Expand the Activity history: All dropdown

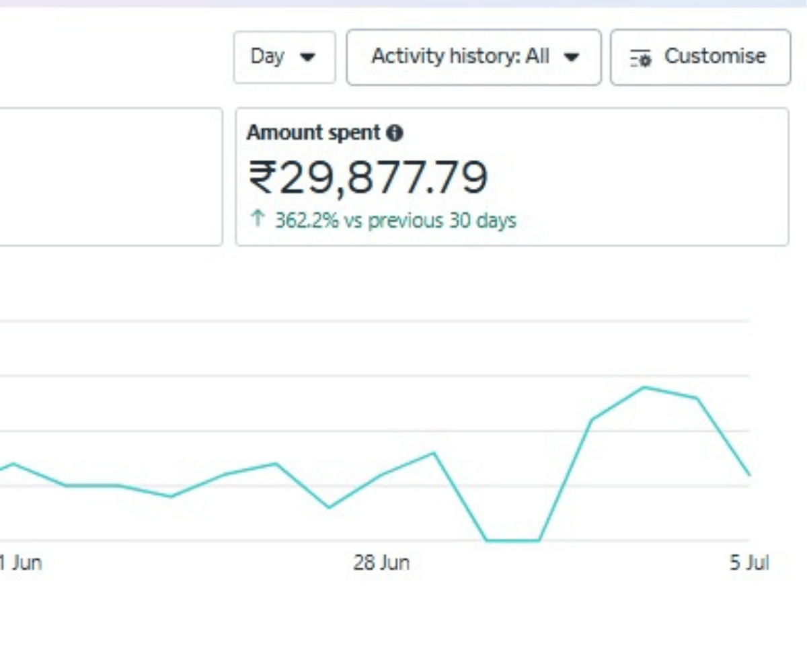(473, 57)
